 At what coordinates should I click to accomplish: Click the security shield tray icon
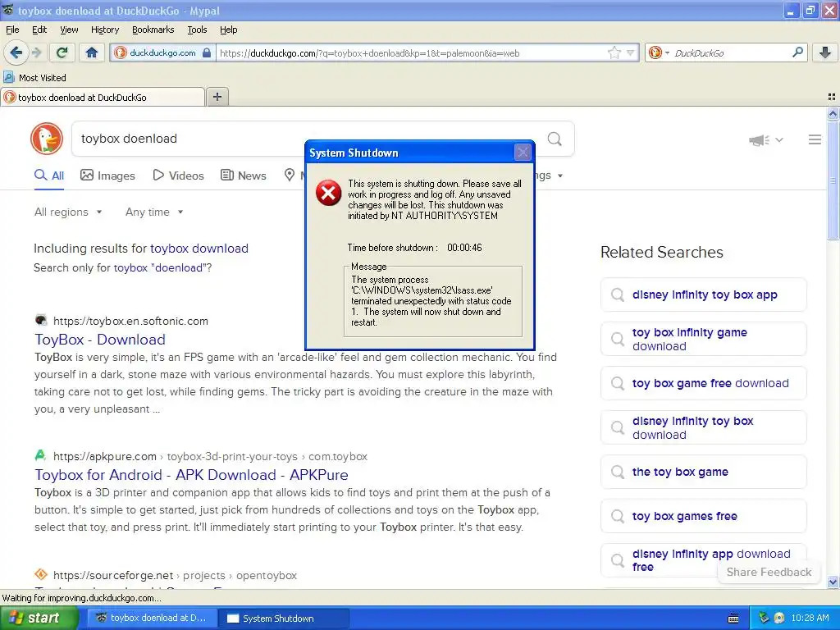(x=764, y=618)
